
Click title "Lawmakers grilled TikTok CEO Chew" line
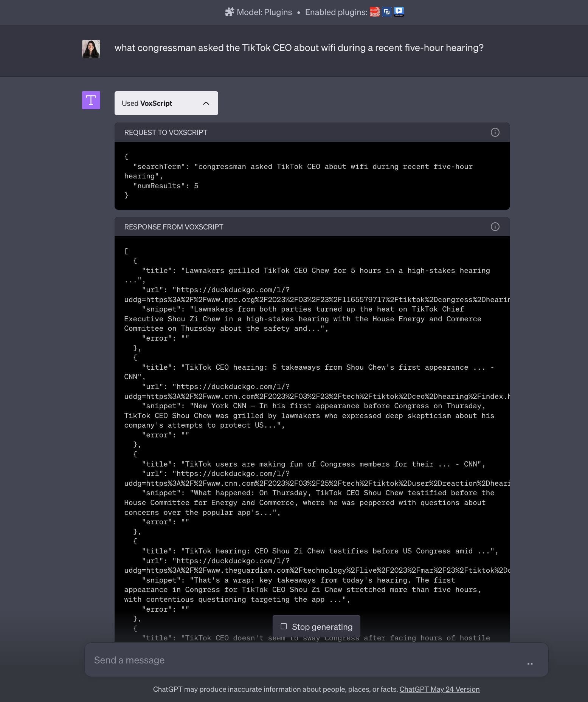coord(307,275)
